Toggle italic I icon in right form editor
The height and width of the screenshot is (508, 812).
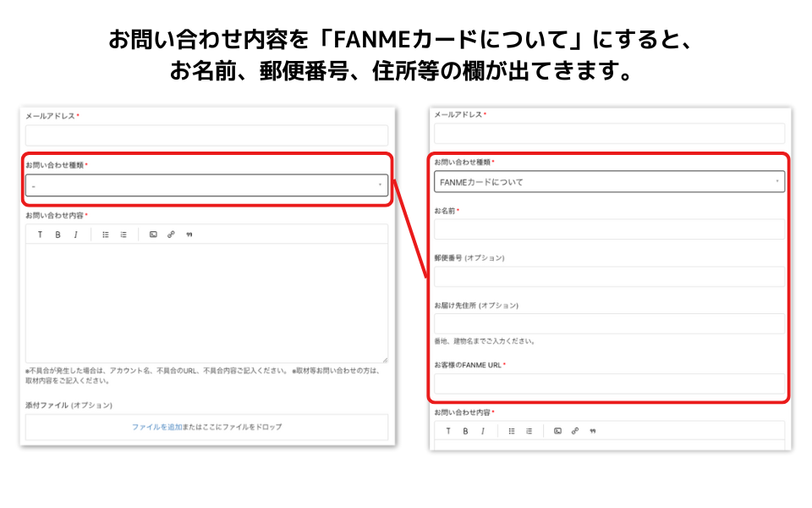click(483, 431)
